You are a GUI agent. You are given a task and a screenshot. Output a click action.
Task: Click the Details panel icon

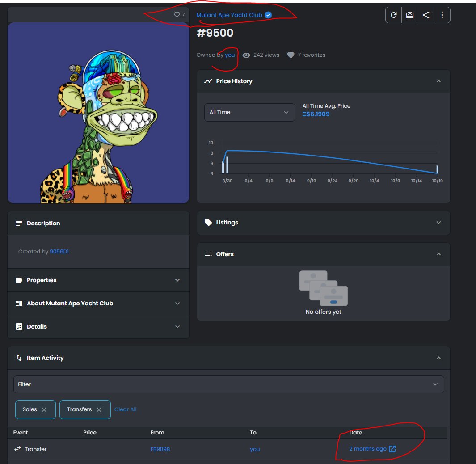pos(19,326)
